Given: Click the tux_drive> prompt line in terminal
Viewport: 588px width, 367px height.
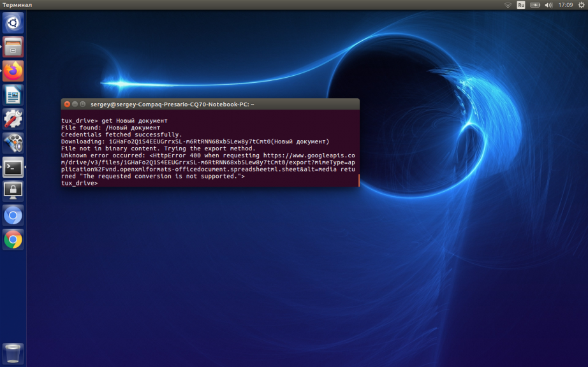Looking at the screenshot, I should (x=80, y=183).
